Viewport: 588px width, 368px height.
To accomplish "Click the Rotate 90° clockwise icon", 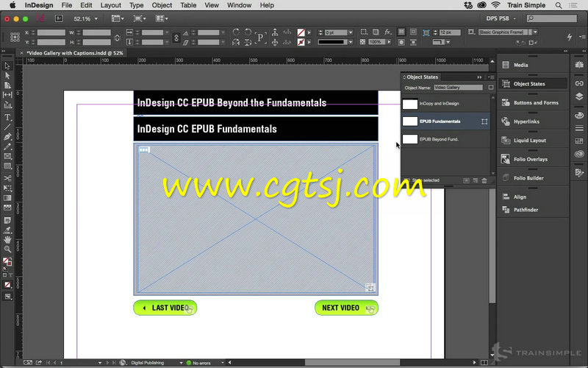I will click(236, 32).
